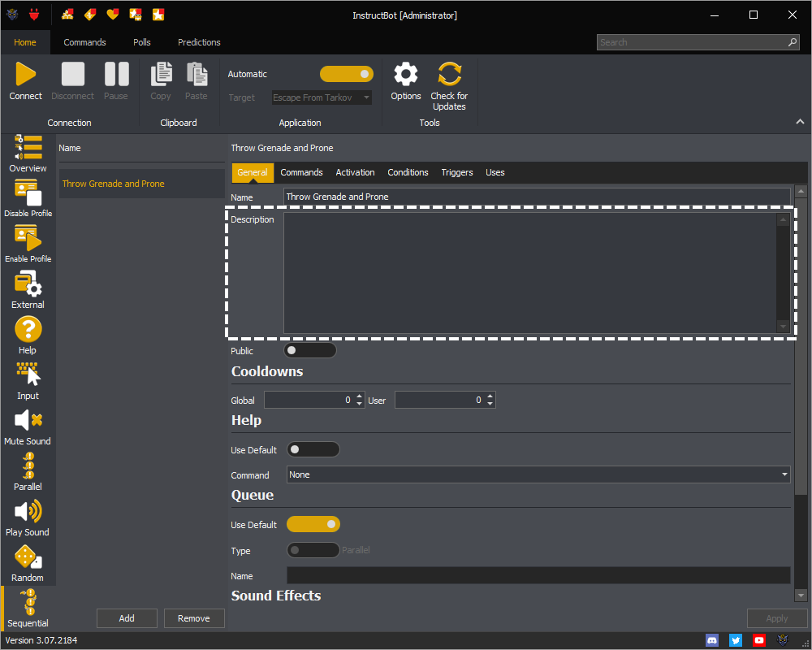
Task: Open the Commands detail tab
Action: point(301,172)
